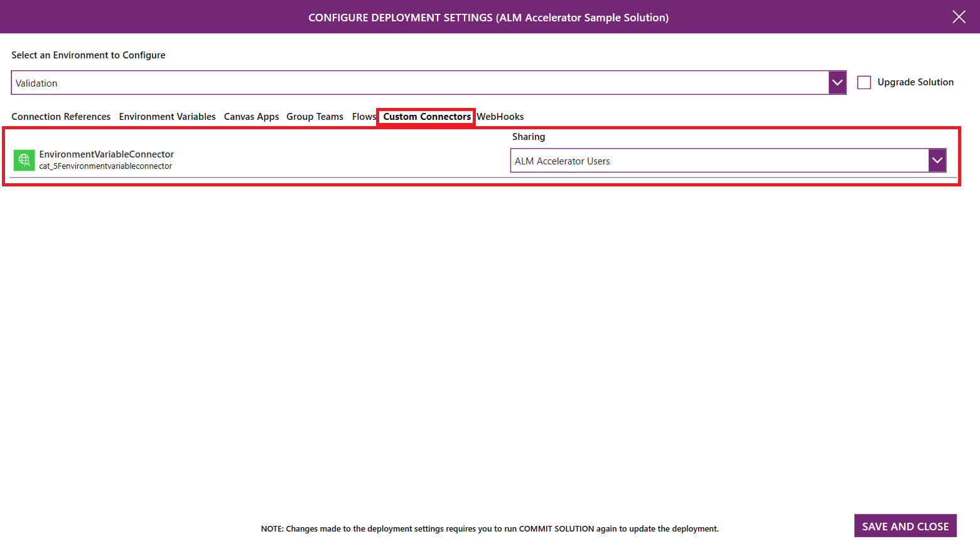Image resolution: width=980 pixels, height=551 pixels.
Task: Enable the Upgrade Solution checkbox
Action: click(864, 82)
